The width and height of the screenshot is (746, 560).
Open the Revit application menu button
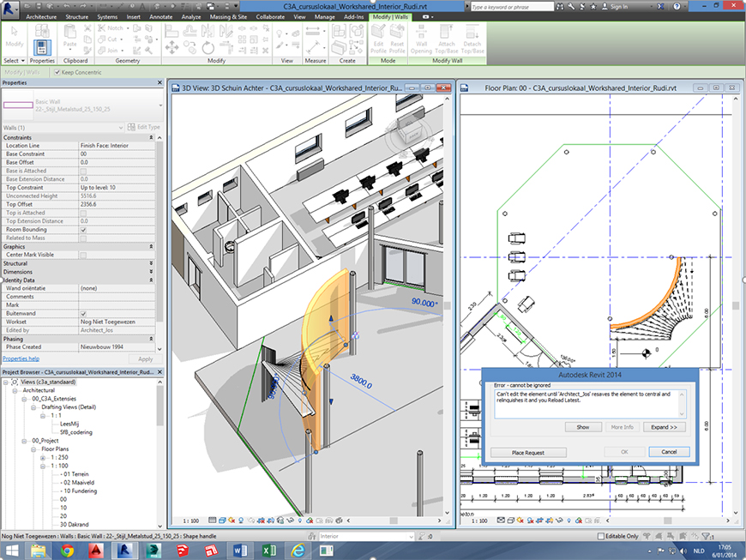coord(9,8)
